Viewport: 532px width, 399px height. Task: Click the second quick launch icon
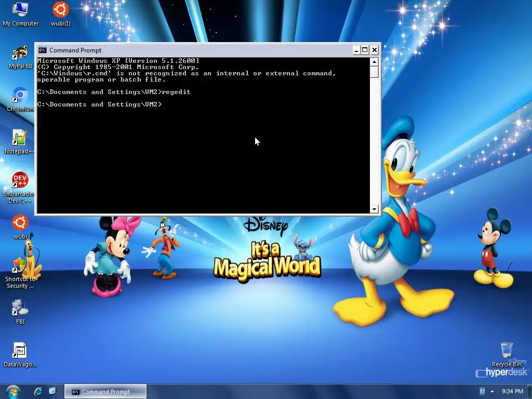click(x=52, y=391)
